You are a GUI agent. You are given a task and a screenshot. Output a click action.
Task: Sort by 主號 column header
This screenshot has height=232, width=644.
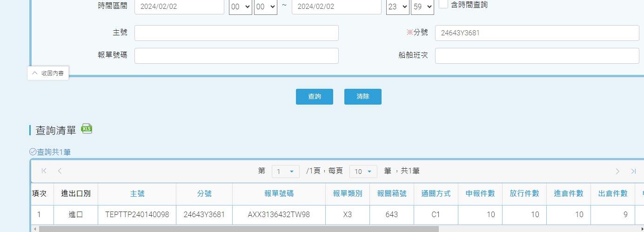[x=137, y=194]
